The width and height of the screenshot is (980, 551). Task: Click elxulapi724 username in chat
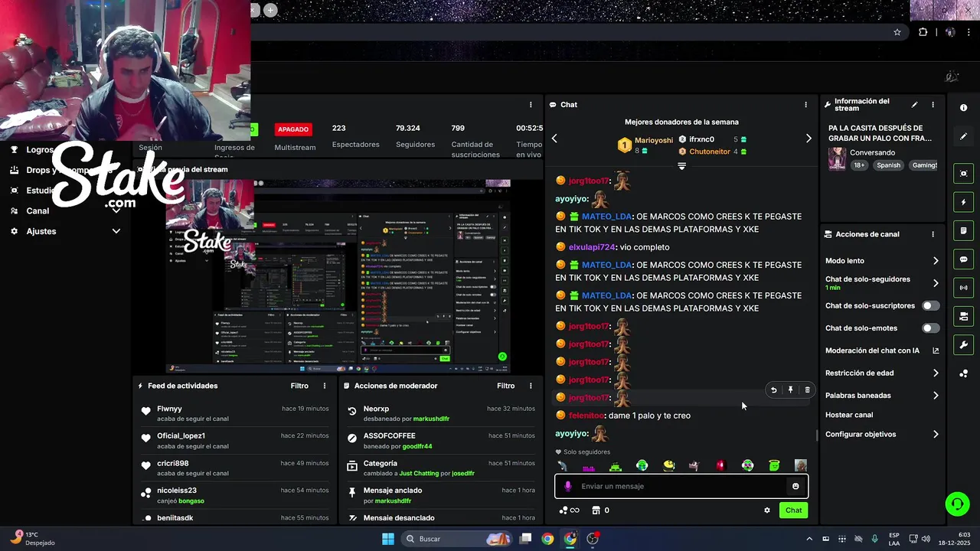(592, 247)
